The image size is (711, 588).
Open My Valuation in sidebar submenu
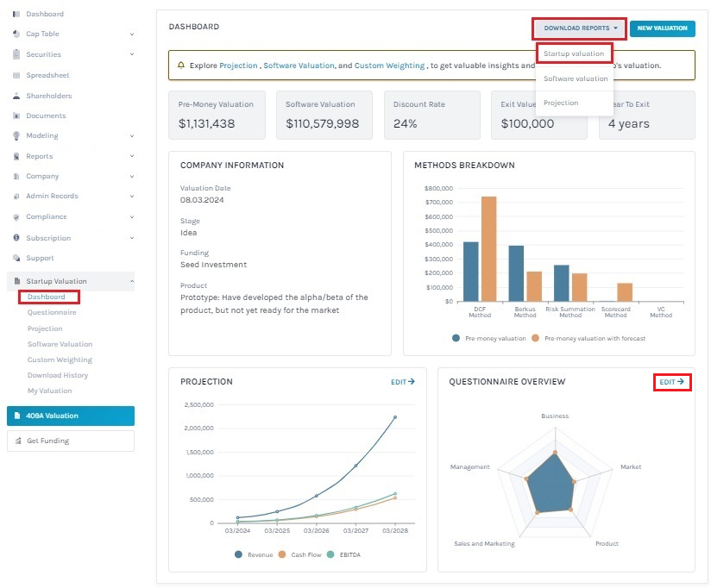tap(49, 391)
